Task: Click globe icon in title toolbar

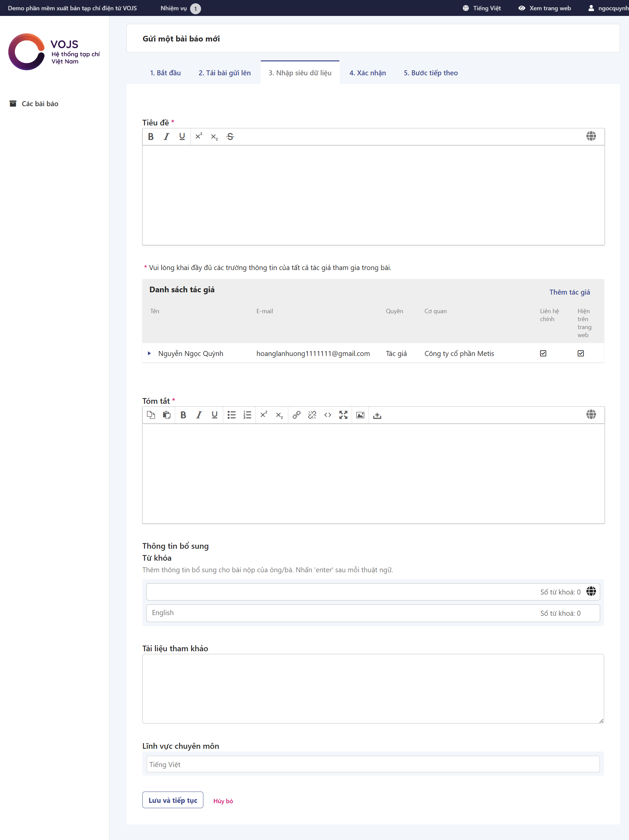Action: click(x=591, y=136)
